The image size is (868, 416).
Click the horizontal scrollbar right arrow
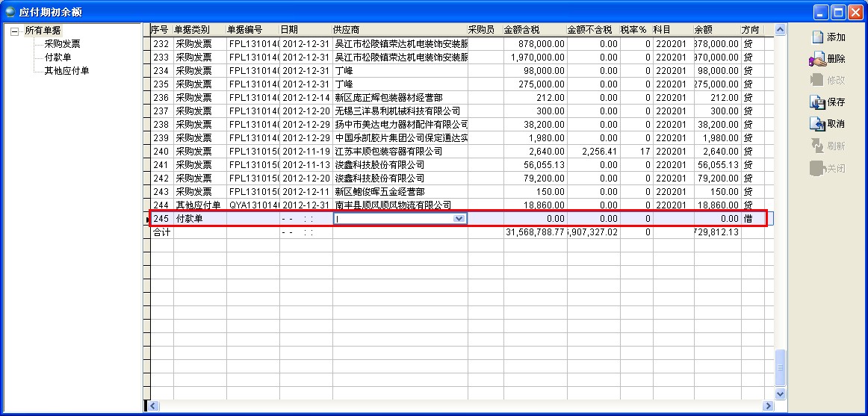click(x=768, y=406)
